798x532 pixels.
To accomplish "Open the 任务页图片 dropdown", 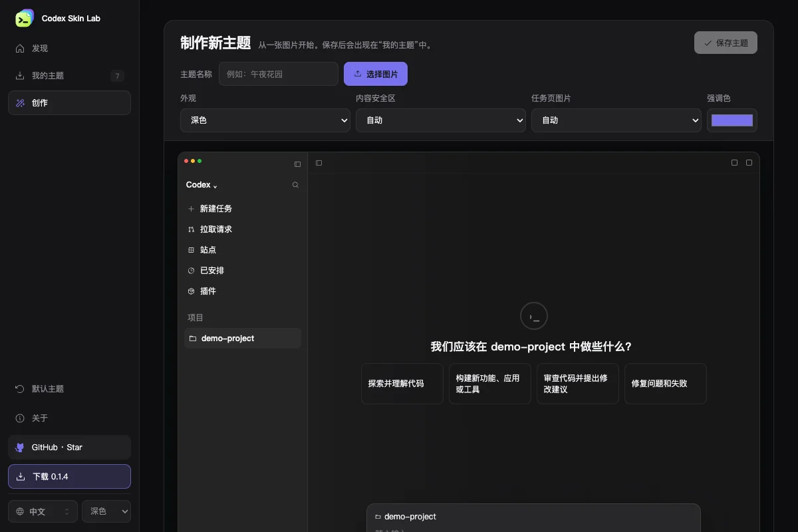I will [x=616, y=120].
